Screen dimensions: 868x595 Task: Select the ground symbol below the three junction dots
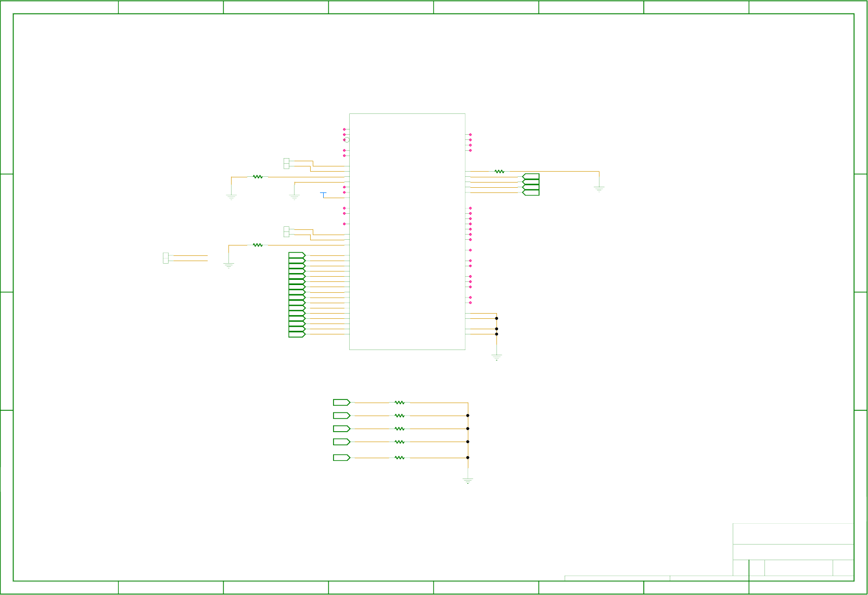(x=496, y=357)
